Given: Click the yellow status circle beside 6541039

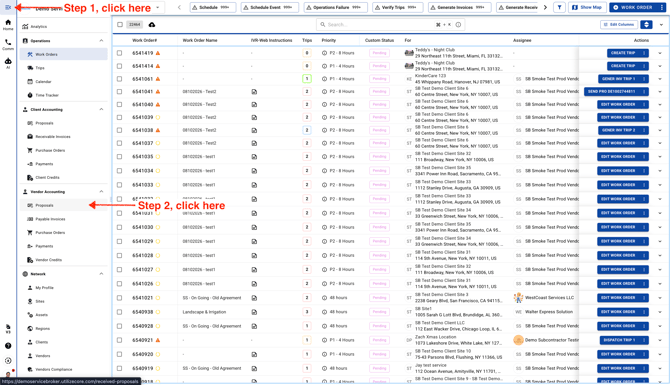Looking at the screenshot, I should (x=158, y=117).
